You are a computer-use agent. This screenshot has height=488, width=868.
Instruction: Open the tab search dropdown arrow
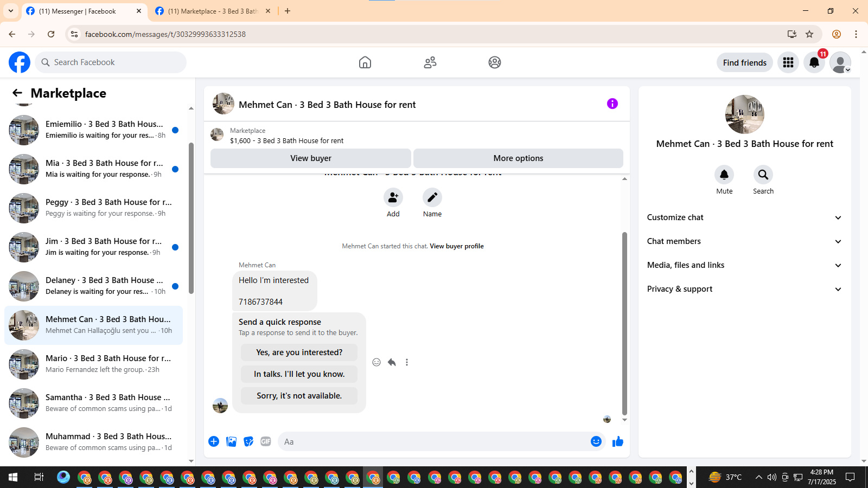11,11
